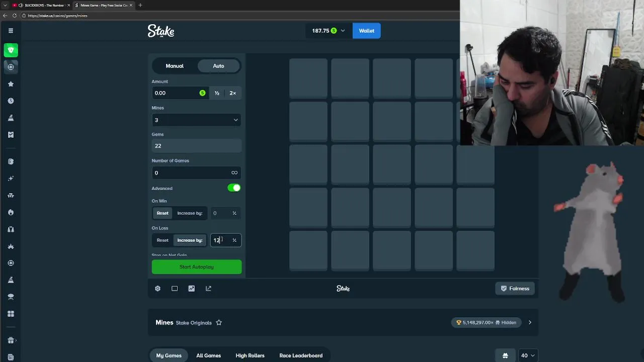Viewport: 644px width, 362px height.
Task: Open the Race Leaderboard tab
Action: pos(301,355)
